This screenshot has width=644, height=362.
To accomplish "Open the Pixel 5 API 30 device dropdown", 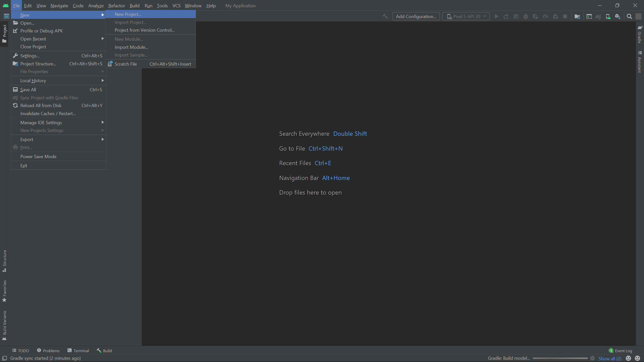I will (x=466, y=16).
